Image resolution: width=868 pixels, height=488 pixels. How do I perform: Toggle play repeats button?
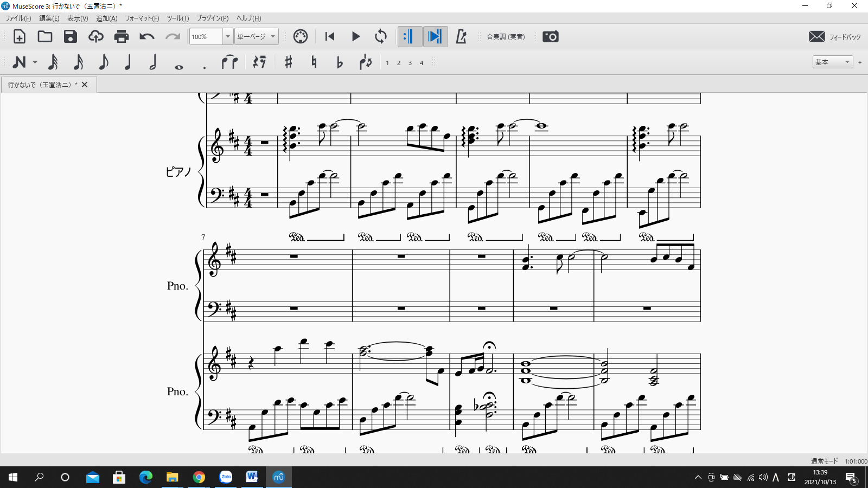[x=409, y=37]
